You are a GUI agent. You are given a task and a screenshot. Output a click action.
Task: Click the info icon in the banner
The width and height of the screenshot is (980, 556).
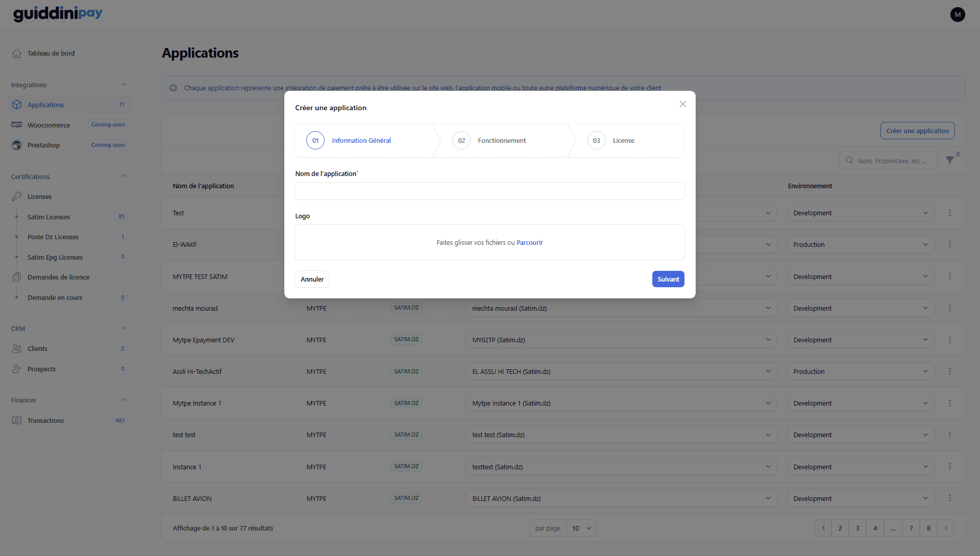[173, 88]
